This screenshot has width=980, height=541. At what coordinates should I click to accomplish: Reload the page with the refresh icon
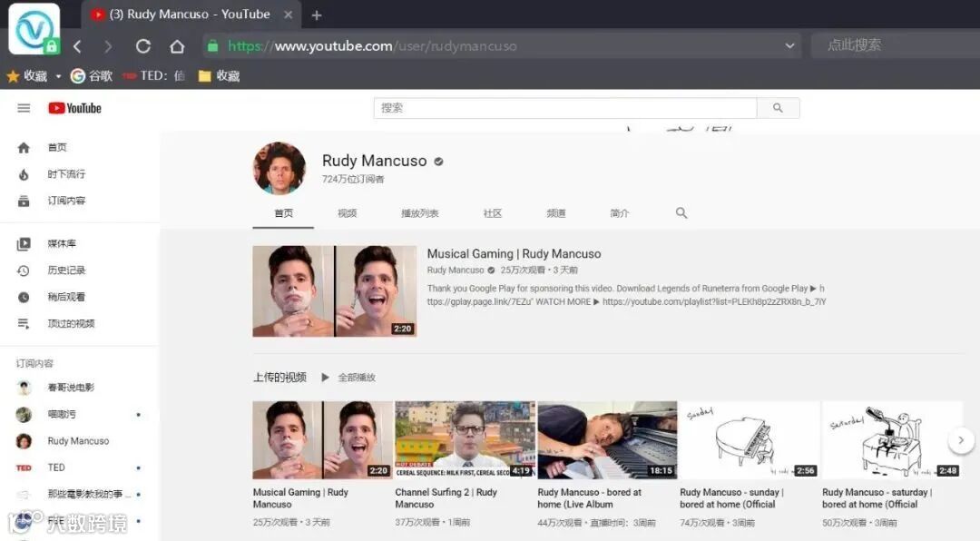click(143, 46)
